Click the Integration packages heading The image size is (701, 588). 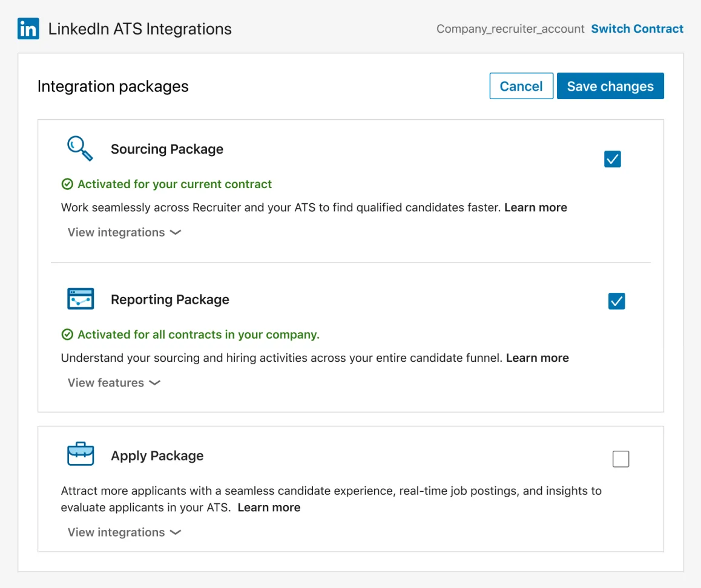pos(113,86)
